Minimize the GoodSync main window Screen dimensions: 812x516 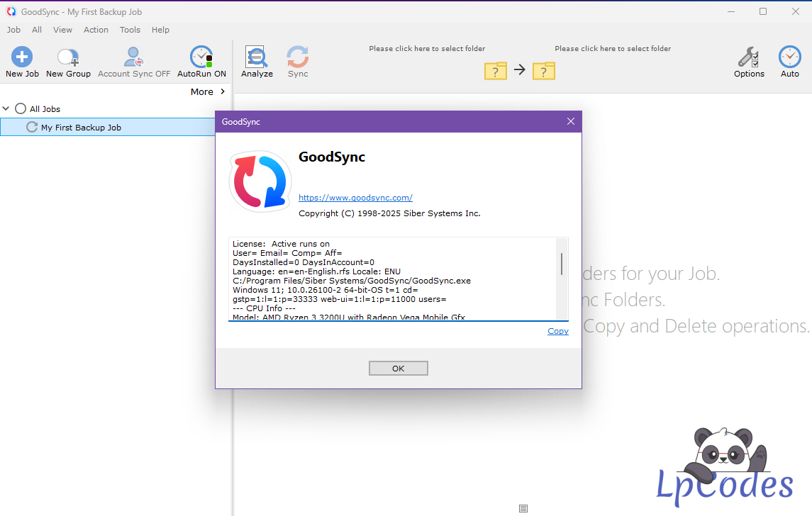tap(730, 11)
